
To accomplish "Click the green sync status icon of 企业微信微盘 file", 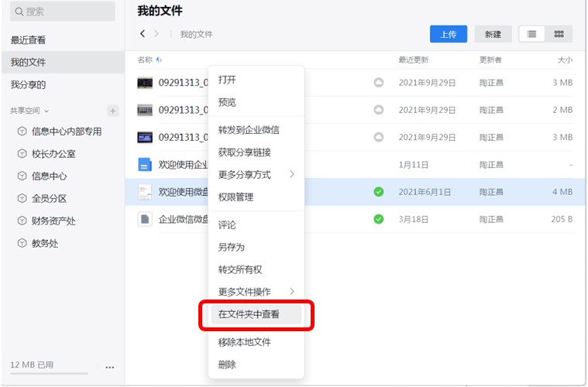I will coord(379,219).
